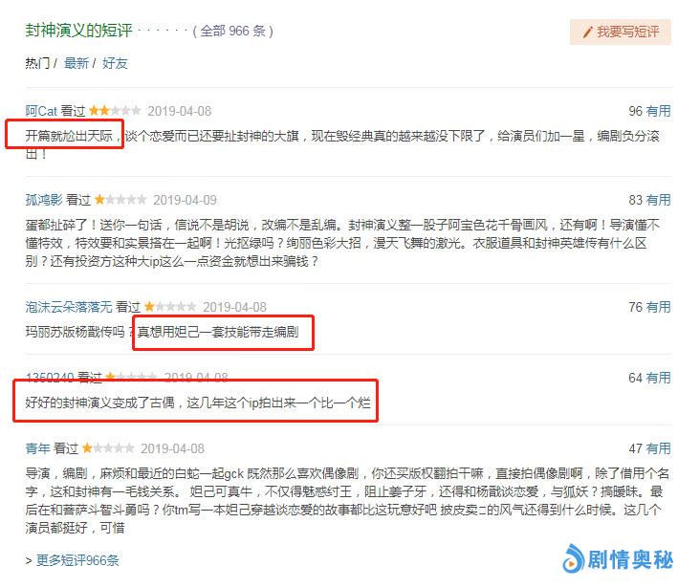Open user 泡沫云朵落落无's profile
700x588 pixels.
(x=69, y=307)
